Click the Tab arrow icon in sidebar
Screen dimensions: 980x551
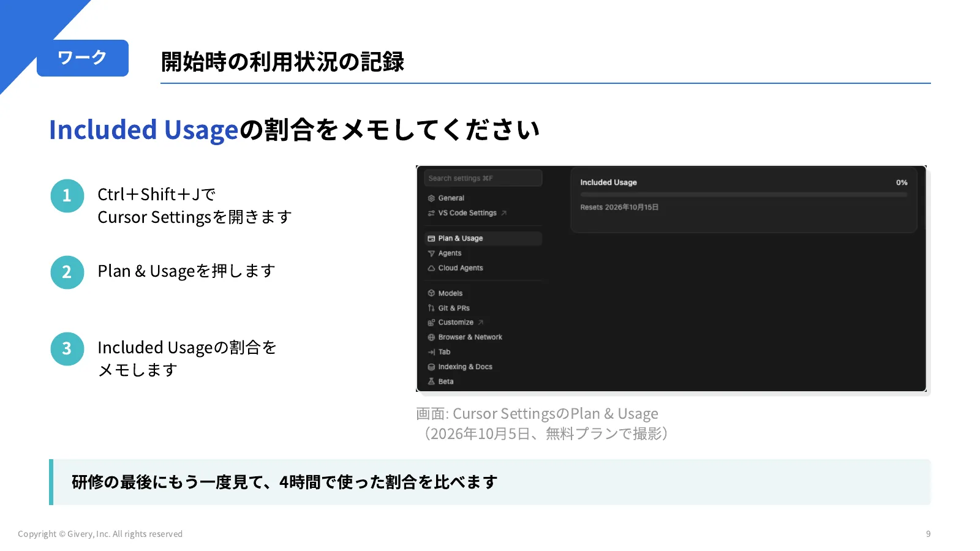[431, 352]
